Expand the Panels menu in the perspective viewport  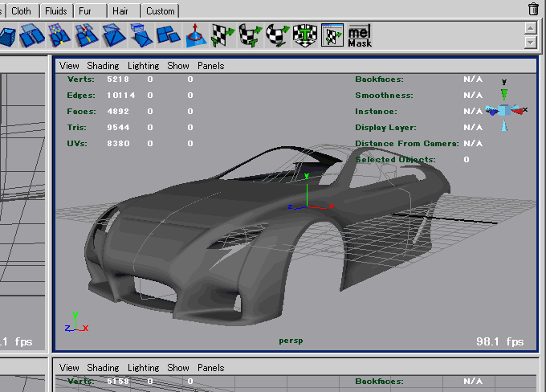coord(210,66)
